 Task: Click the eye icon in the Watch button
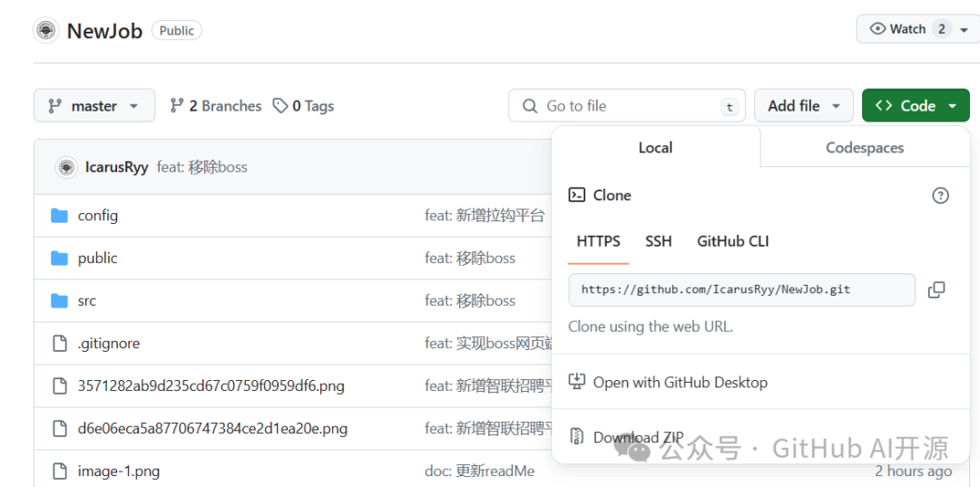point(877,29)
